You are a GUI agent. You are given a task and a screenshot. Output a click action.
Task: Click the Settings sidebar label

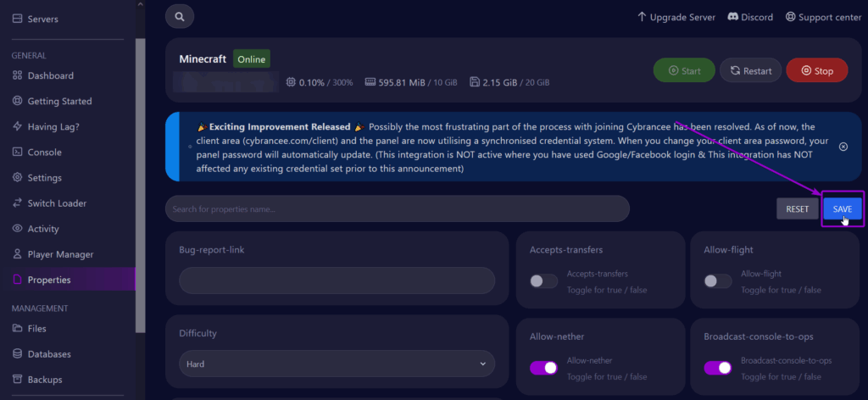[45, 178]
